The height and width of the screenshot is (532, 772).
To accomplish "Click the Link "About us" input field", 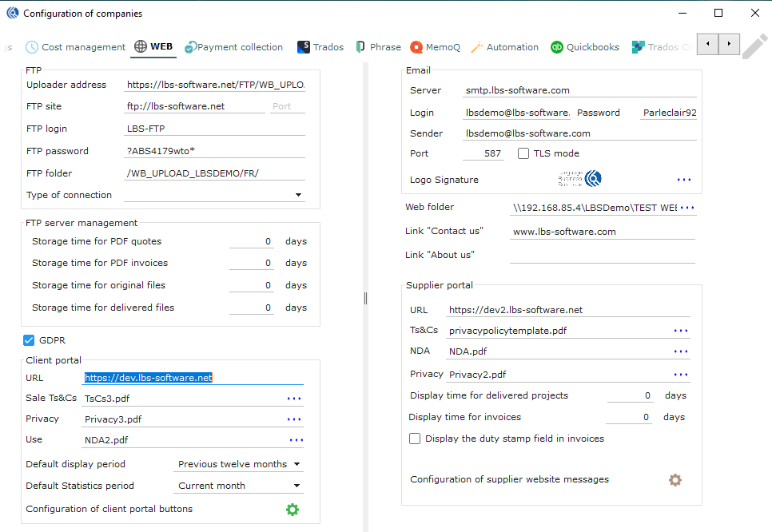I will 602,255.
